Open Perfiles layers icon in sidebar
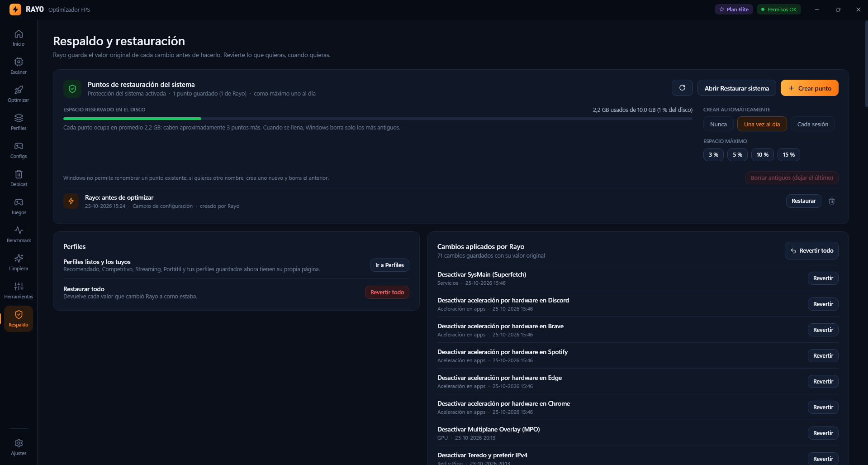The width and height of the screenshot is (868, 465). (19, 118)
